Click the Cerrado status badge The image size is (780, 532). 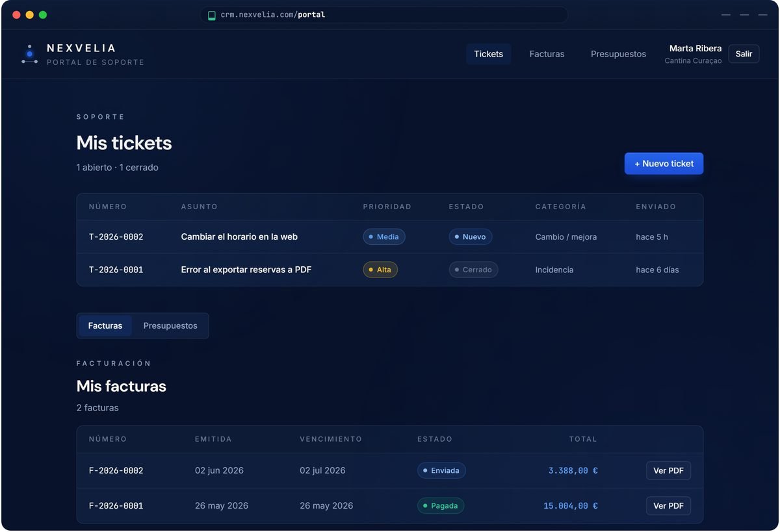click(473, 270)
